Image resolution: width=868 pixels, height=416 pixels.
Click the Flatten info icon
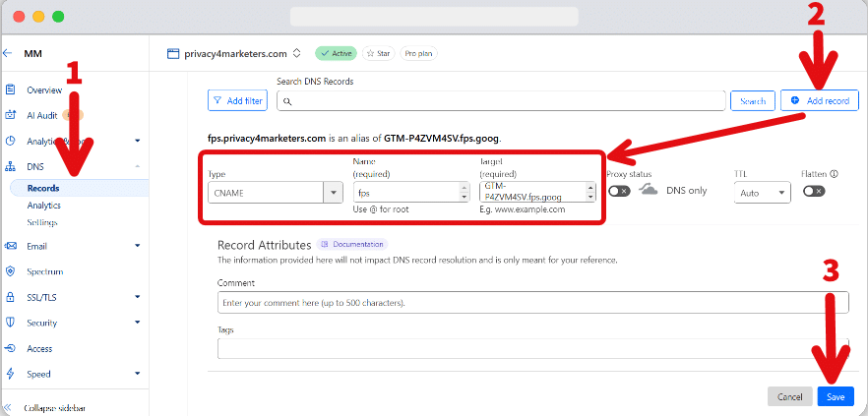[835, 174]
